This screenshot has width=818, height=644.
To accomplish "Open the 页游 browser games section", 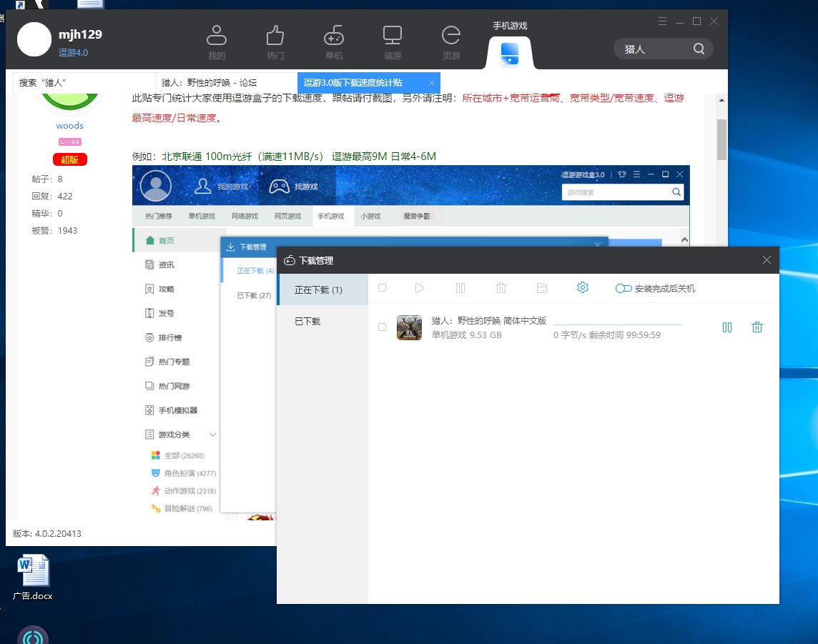I will [451, 42].
